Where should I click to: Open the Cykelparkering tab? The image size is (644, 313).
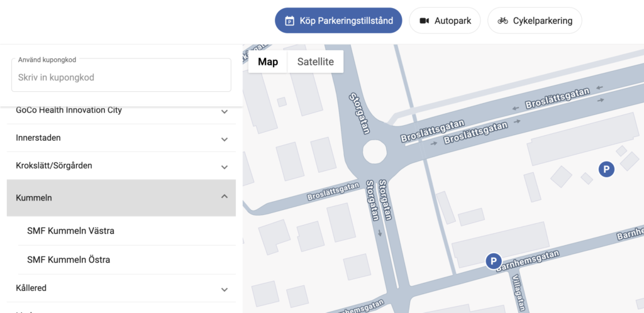[x=535, y=21]
